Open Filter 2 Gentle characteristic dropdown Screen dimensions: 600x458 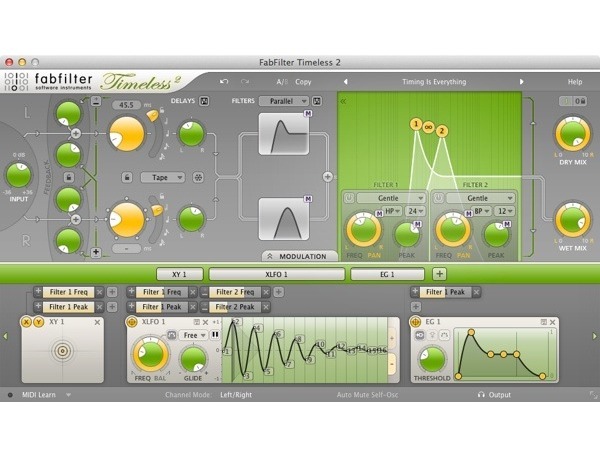pyautogui.click(x=480, y=198)
